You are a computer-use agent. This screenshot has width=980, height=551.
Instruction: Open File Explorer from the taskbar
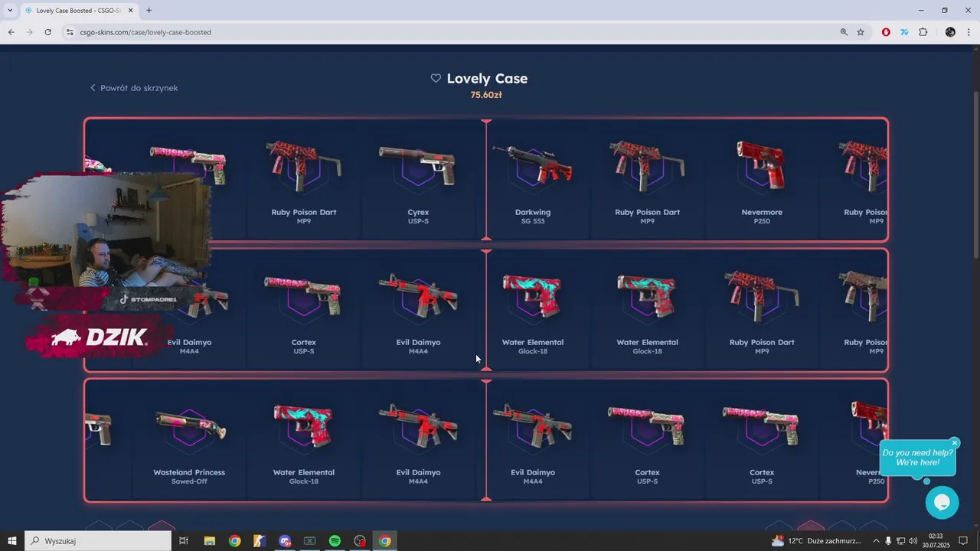click(209, 541)
